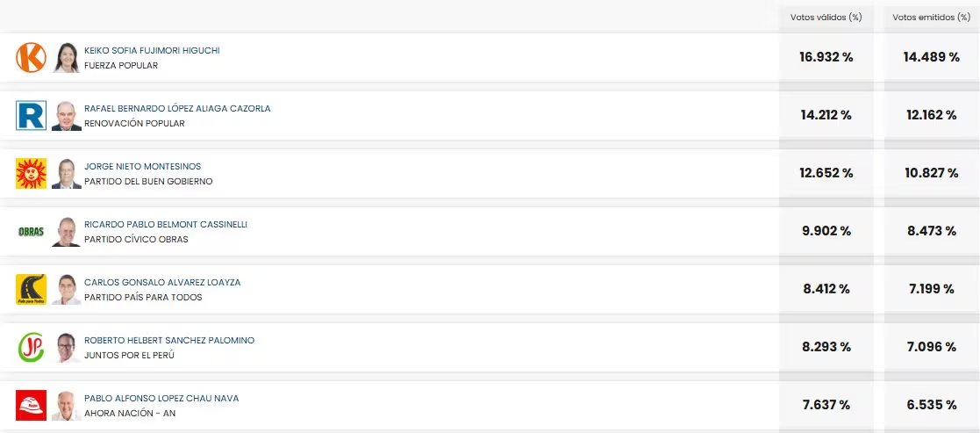Viewport: 980px width, 433px height.
Task: Open Carlos Gonsalo Alvarez Loayza name link
Action: point(162,283)
